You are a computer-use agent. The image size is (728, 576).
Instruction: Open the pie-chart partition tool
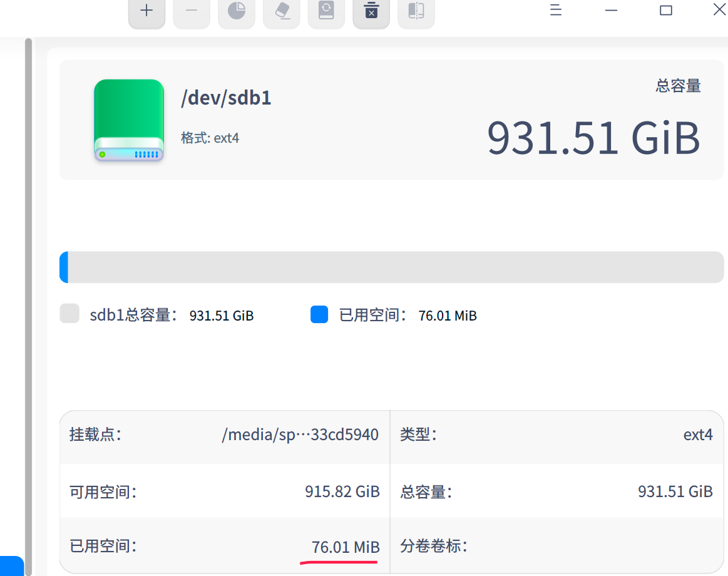point(237,11)
